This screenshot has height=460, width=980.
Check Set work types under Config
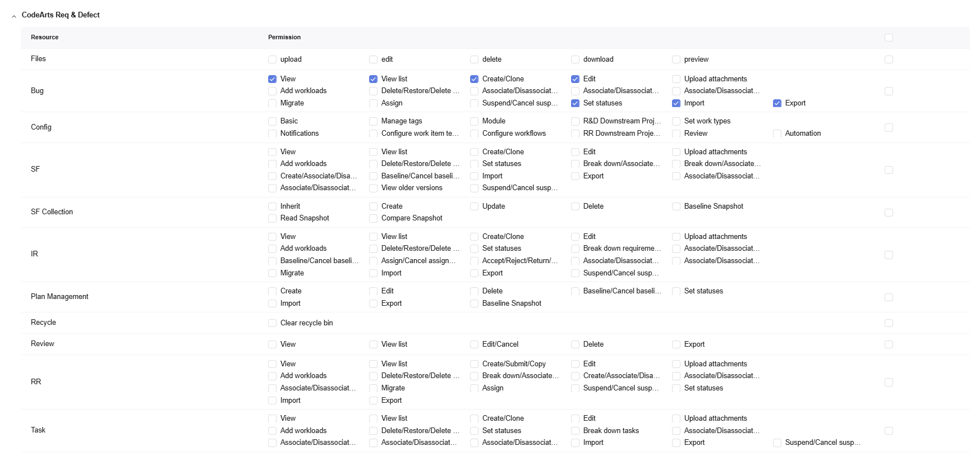coord(676,121)
